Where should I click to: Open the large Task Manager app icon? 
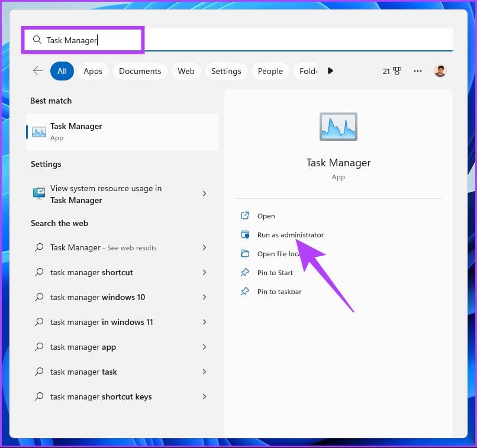[x=338, y=126]
